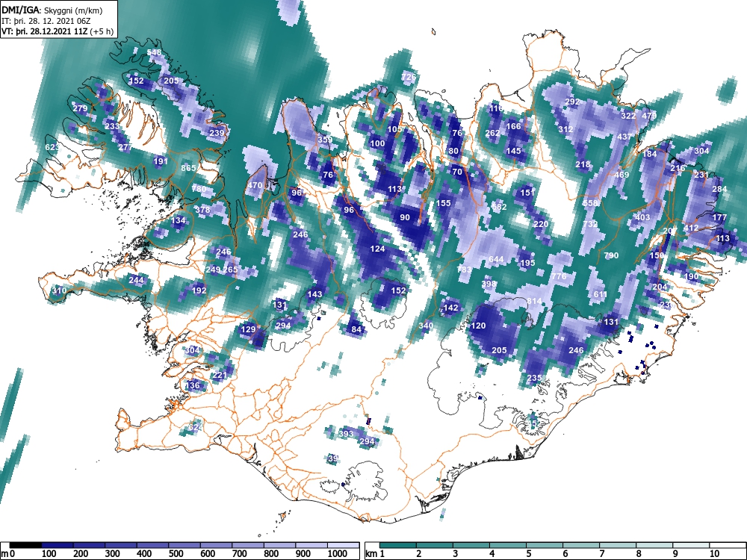Click the map label 244 on Snæfellsnes
Viewport: 747px width, 560px height.
pyautogui.click(x=136, y=280)
